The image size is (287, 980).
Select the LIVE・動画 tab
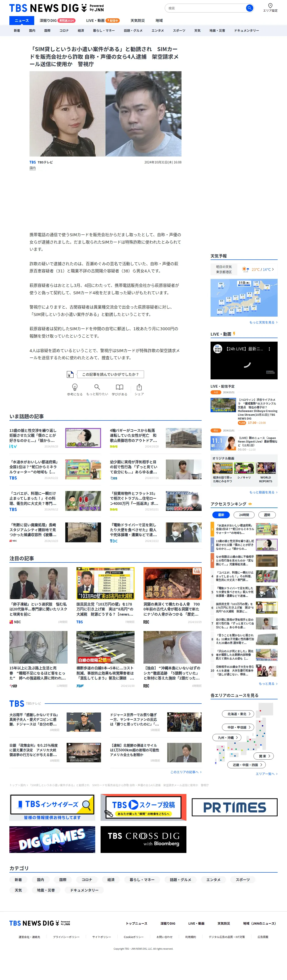(103, 21)
